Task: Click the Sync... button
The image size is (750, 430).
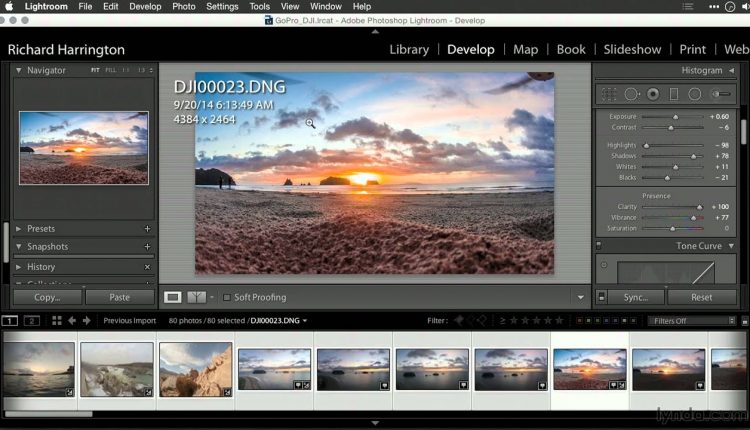Action: tap(636, 297)
